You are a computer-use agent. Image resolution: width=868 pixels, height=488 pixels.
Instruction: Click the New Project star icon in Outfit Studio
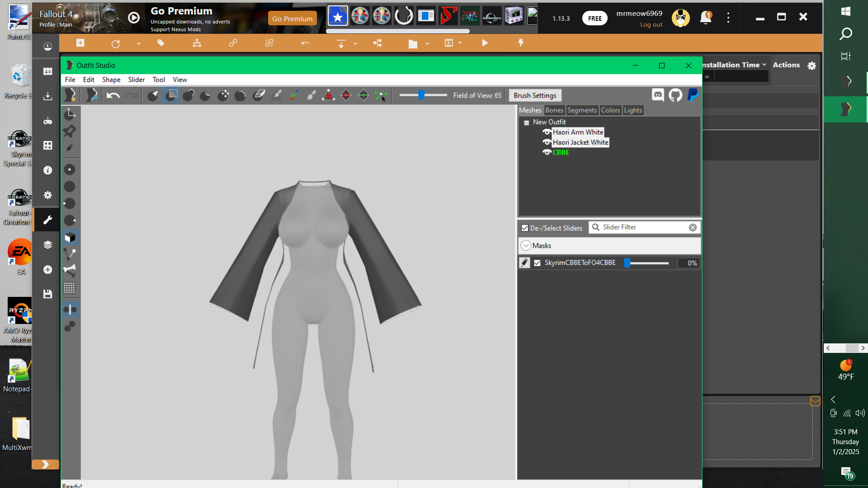(x=71, y=95)
